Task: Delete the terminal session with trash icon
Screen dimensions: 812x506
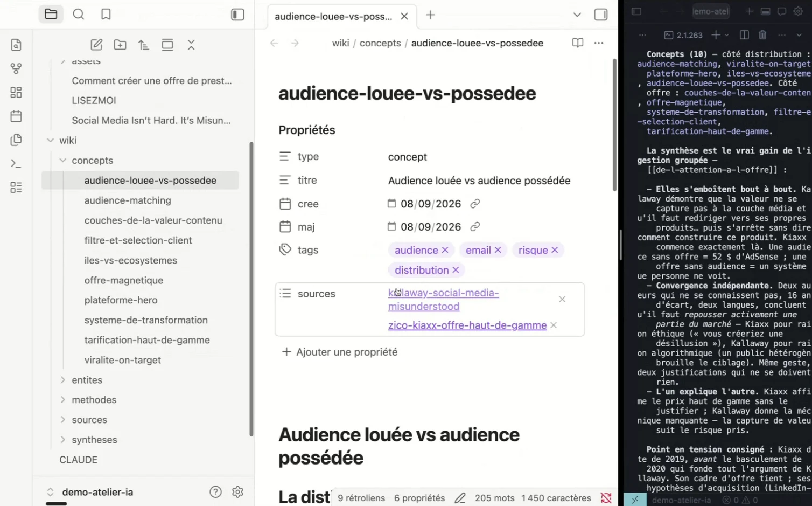Action: tap(762, 35)
